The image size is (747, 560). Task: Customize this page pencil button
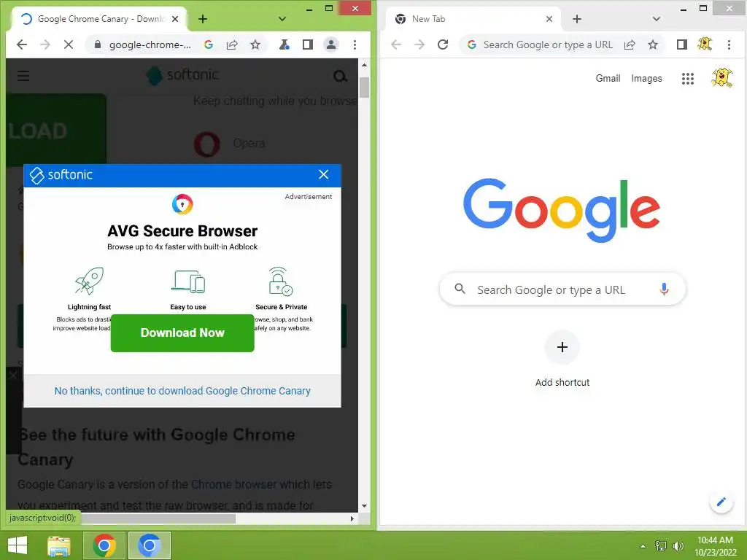[x=721, y=502]
